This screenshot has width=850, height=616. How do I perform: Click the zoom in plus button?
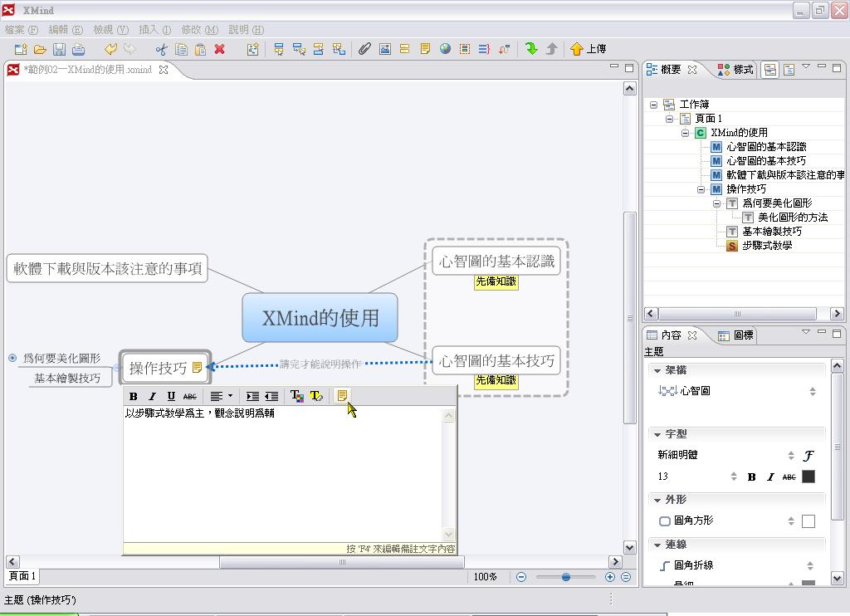coord(610,577)
